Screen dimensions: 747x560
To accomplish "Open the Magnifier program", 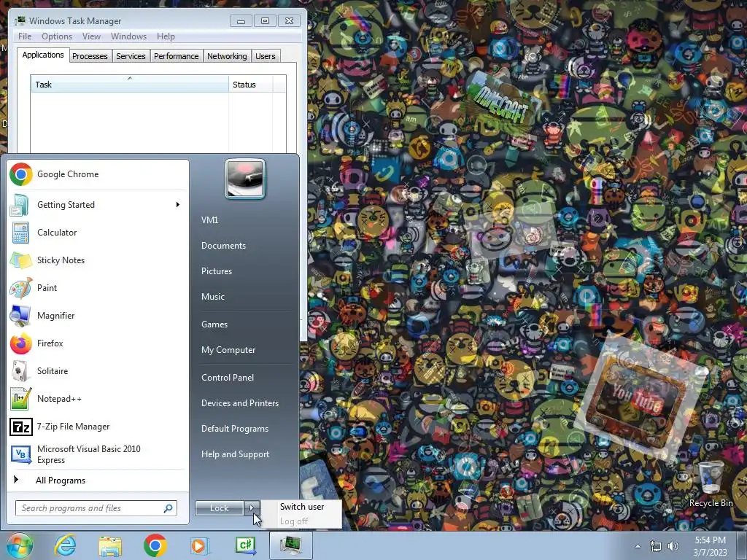I will coord(98,315).
